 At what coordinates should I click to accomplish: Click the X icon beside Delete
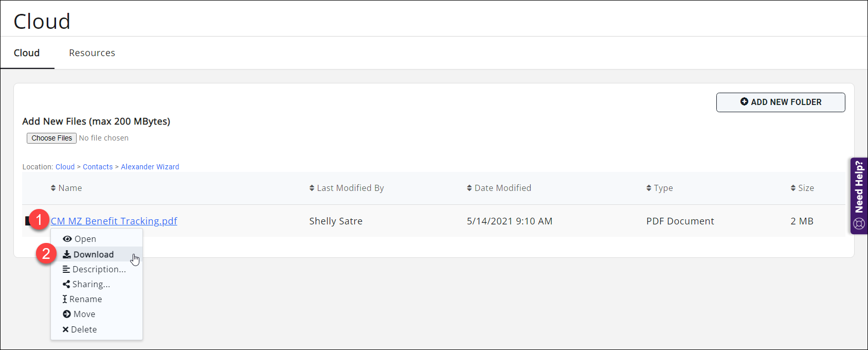pos(66,329)
